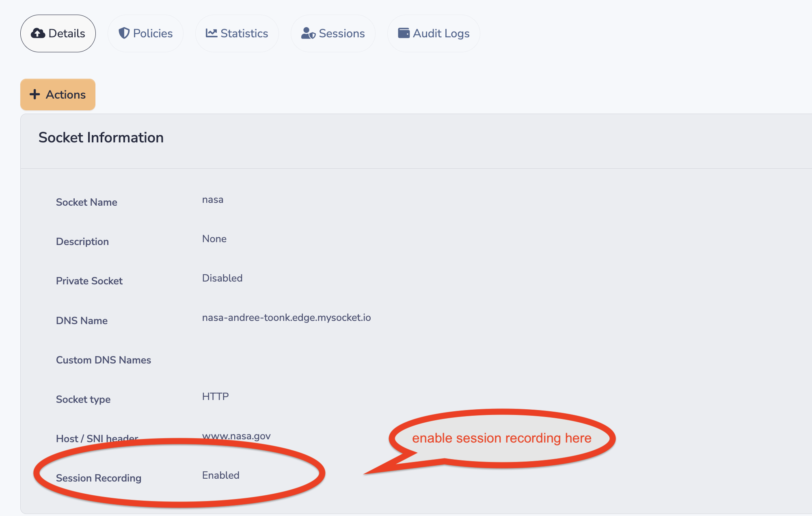Viewport: 812px width, 516px height.
Task: Click the Private Socket Disabled value
Action: [x=222, y=278]
